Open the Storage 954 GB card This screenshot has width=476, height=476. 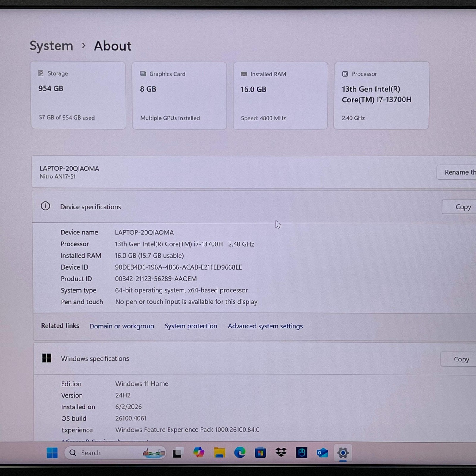tap(78, 95)
